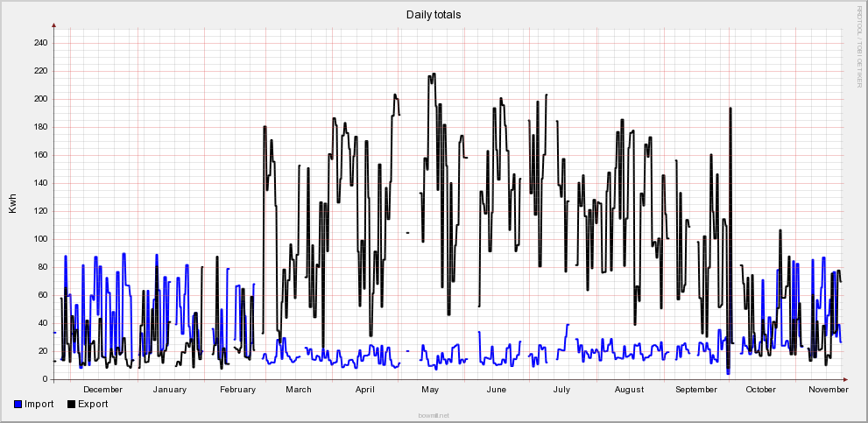The height and width of the screenshot is (423, 868).
Task: Click the Daily totals chart title
Action: (x=434, y=15)
